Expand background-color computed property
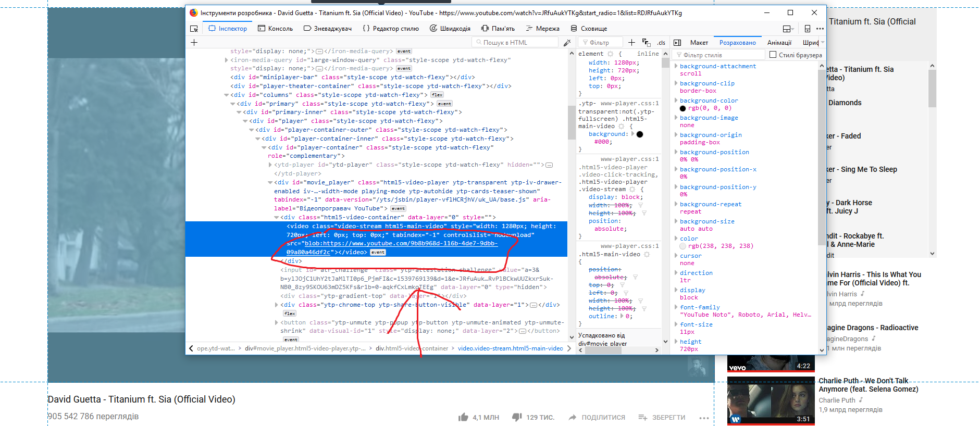The image size is (980, 426). pyautogui.click(x=676, y=101)
